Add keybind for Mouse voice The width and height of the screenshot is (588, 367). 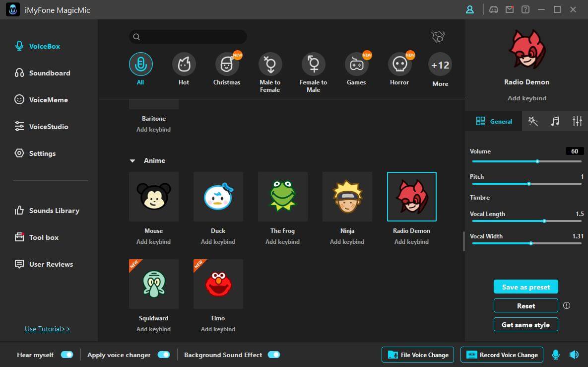coord(153,242)
